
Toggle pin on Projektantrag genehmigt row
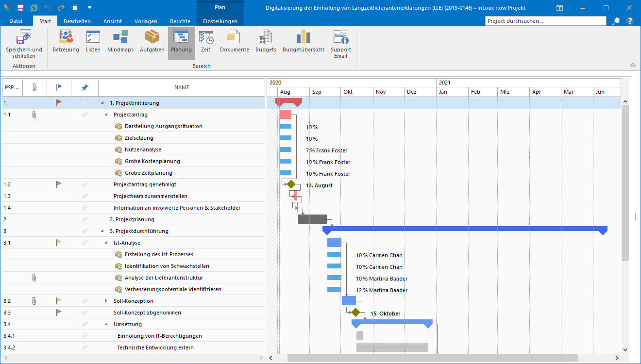pos(84,184)
